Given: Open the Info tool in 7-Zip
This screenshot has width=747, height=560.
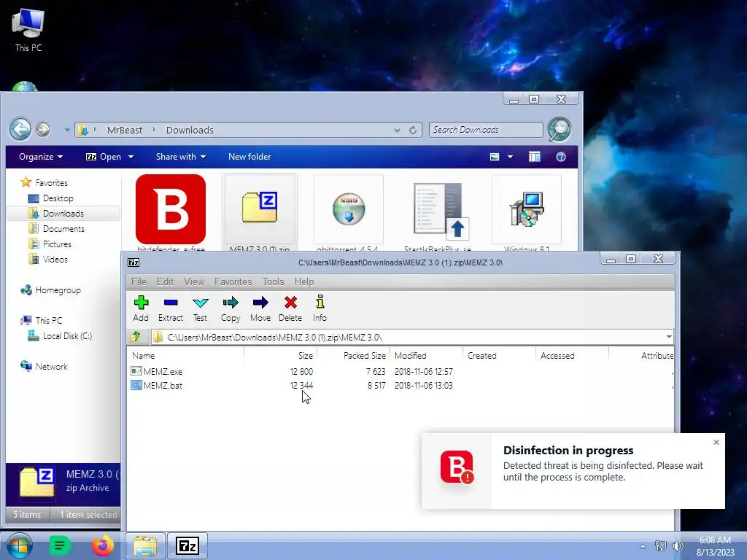Looking at the screenshot, I should point(320,308).
